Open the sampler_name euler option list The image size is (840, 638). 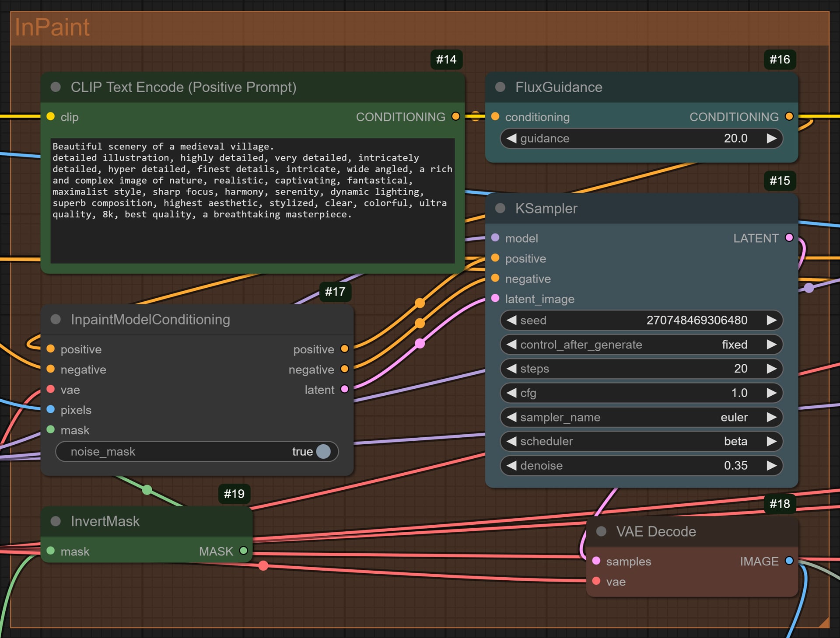pos(641,417)
